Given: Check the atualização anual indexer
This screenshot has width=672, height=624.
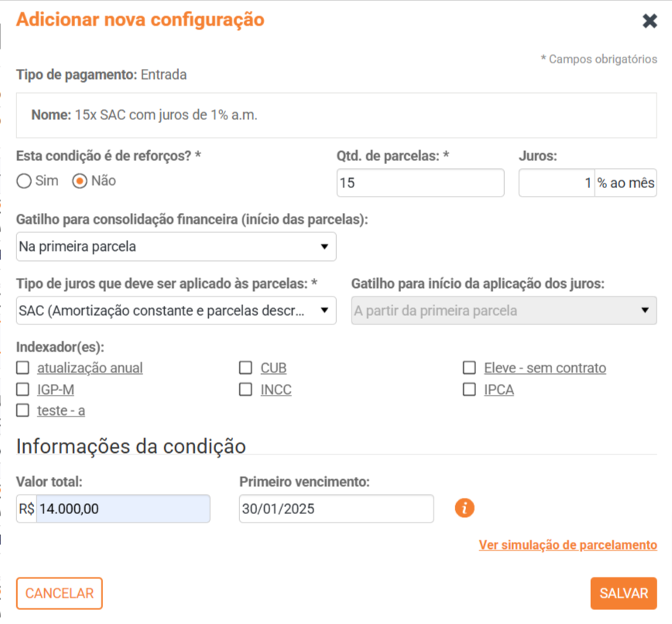Looking at the screenshot, I should pos(24,368).
